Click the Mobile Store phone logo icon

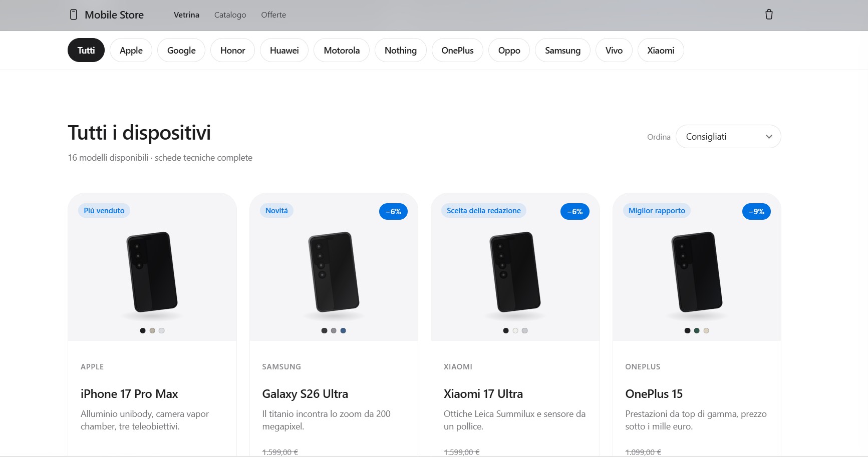point(74,15)
